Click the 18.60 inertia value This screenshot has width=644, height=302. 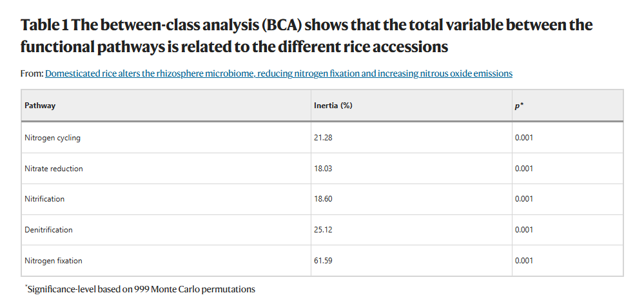(323, 199)
